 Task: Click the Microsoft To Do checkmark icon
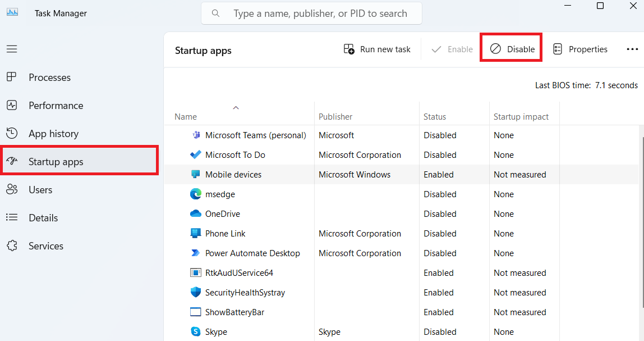tap(195, 154)
